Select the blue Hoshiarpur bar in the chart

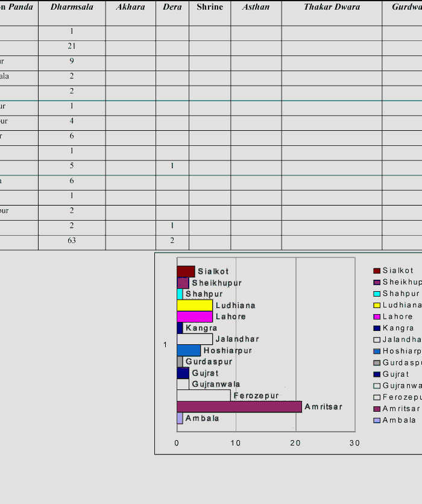(188, 350)
